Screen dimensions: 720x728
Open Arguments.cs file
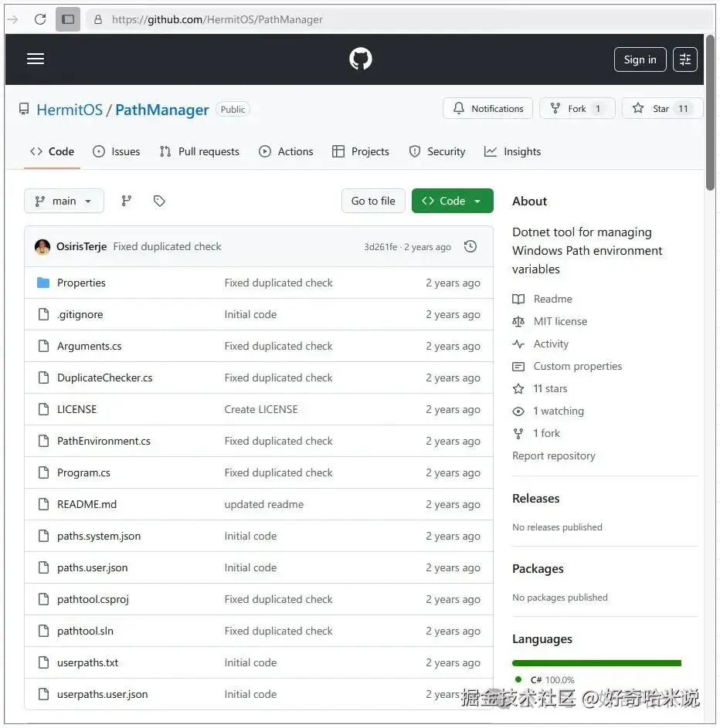click(89, 347)
